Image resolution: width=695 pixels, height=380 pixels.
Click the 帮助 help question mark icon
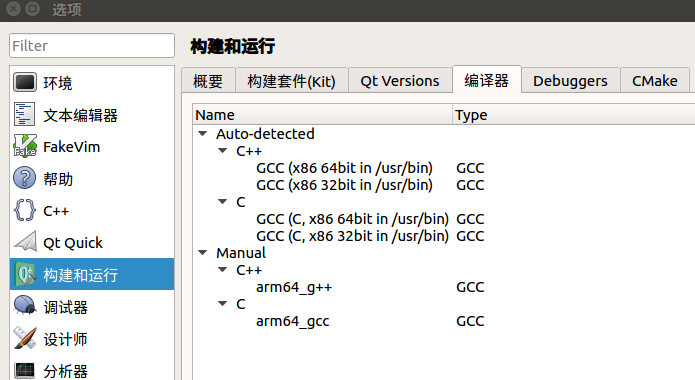click(x=25, y=178)
